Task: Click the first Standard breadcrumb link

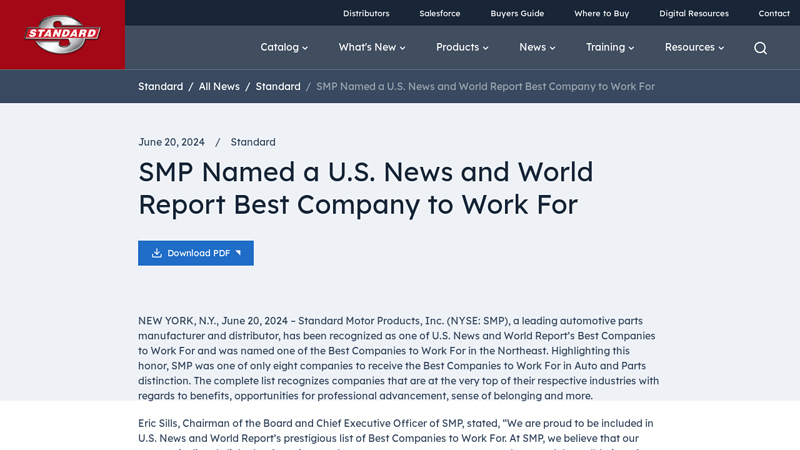Action: click(161, 86)
